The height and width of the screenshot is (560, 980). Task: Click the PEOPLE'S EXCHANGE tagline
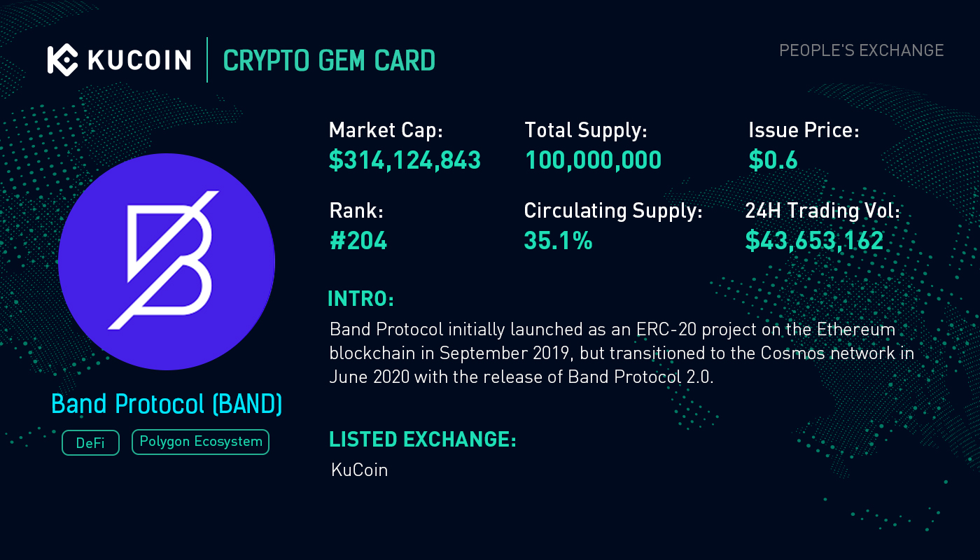(862, 50)
